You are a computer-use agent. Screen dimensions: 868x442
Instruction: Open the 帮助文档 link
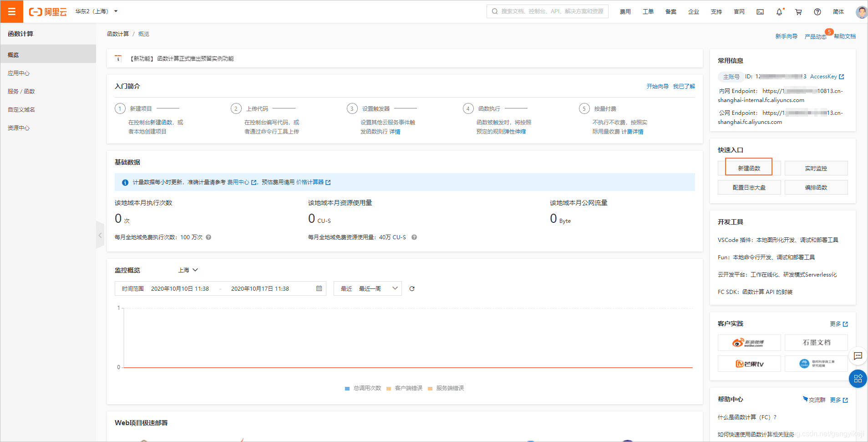pos(845,36)
